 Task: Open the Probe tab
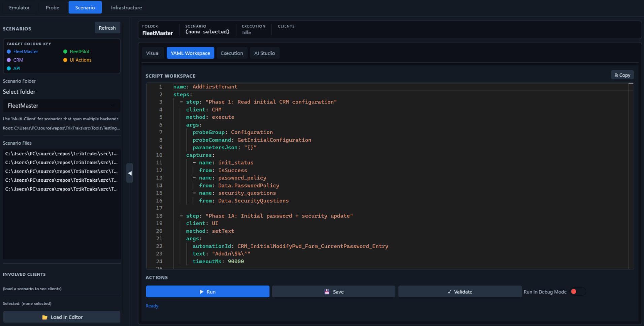[x=53, y=7]
